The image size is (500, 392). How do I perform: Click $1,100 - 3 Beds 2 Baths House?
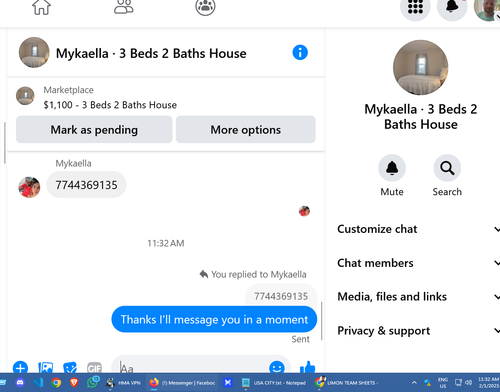coord(110,105)
